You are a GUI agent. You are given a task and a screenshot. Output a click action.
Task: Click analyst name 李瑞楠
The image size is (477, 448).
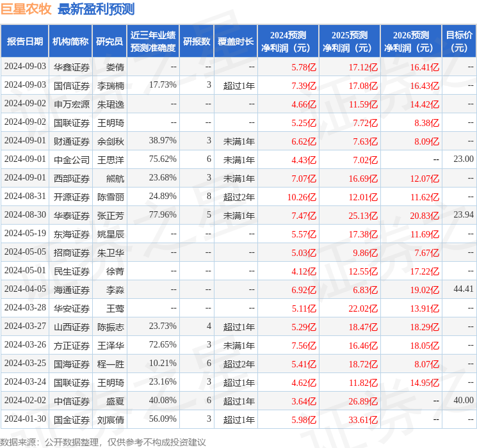111,86
